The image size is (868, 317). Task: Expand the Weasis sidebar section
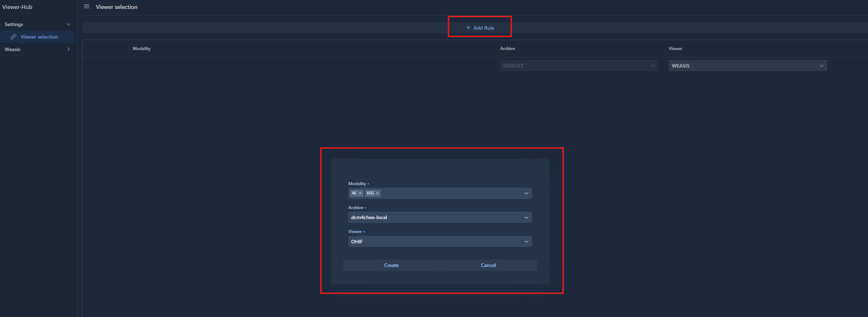click(68, 49)
